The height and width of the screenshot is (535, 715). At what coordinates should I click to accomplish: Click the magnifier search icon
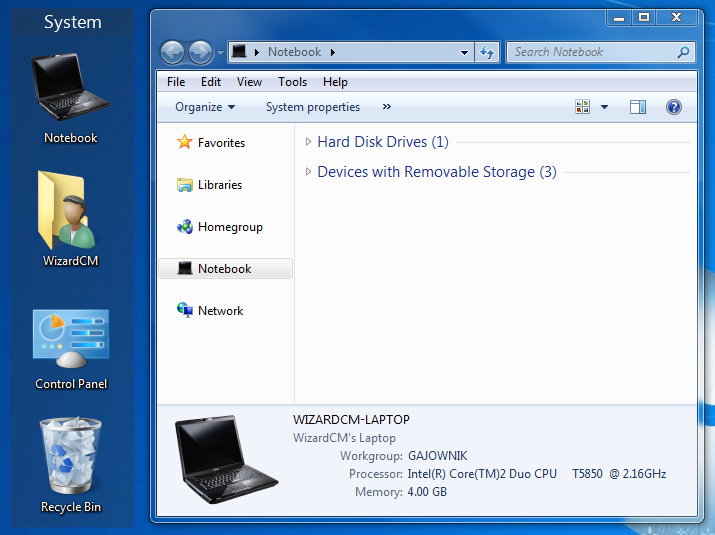coord(683,52)
